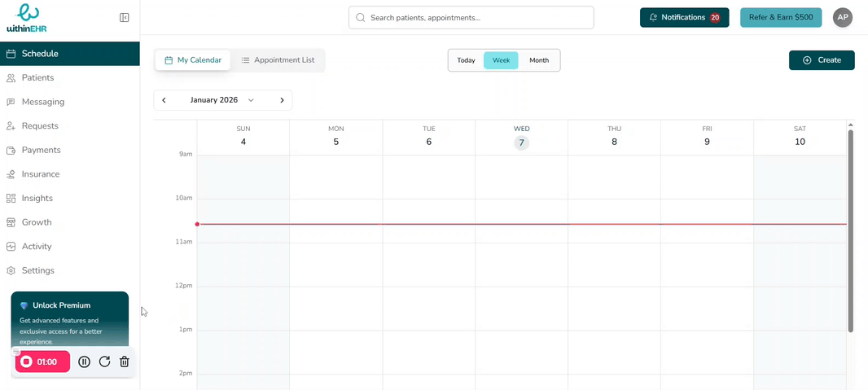Image resolution: width=868 pixels, height=390 pixels.
Task: Switch to the Appointment List tab
Action: point(278,60)
